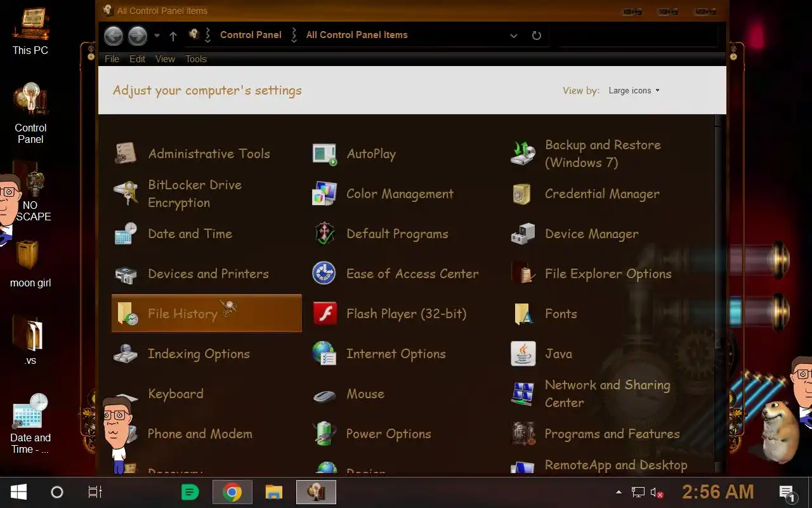
Task: Click the Keyboard item label
Action: click(176, 394)
